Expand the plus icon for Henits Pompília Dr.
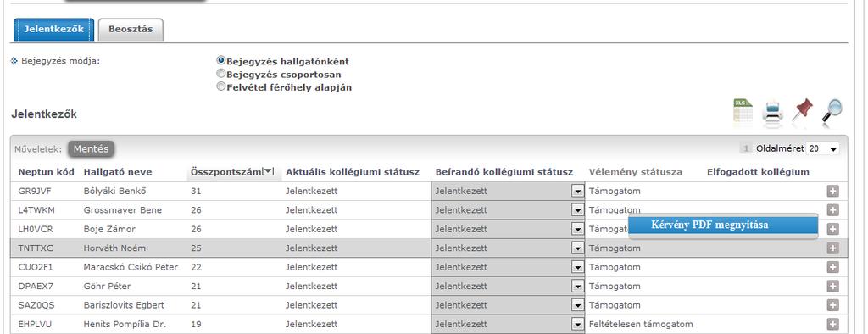 832,324
